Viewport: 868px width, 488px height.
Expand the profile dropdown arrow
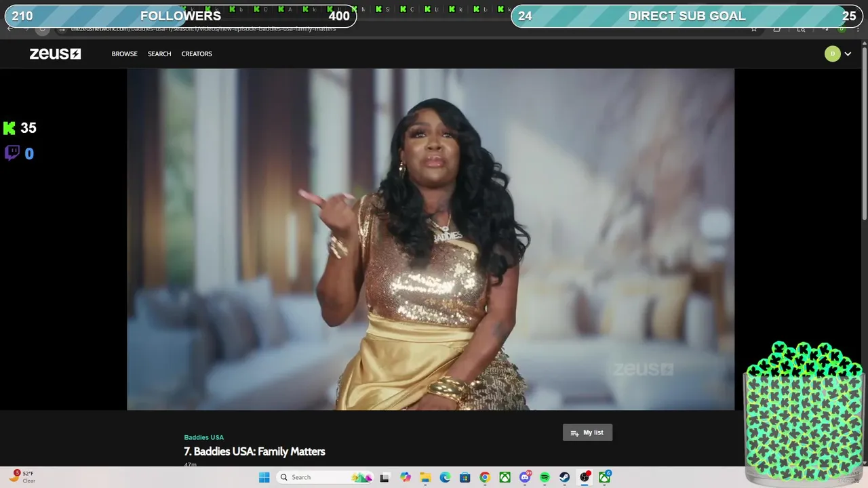click(x=848, y=54)
